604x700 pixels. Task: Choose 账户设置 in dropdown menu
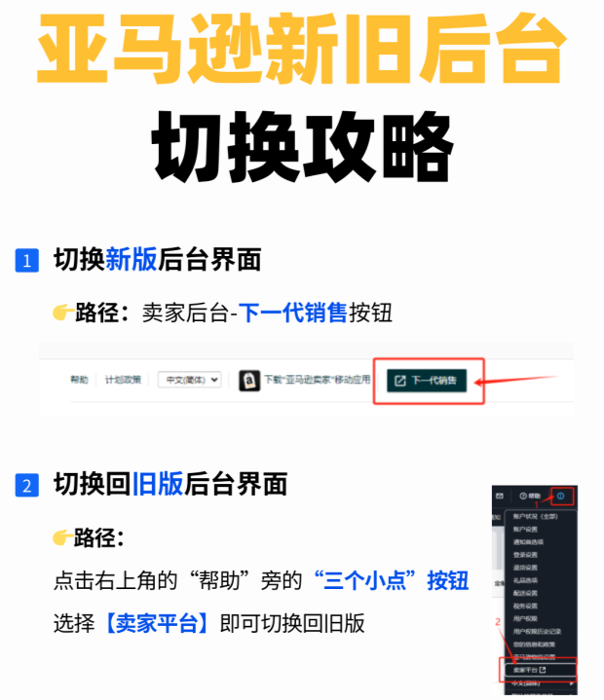coord(525,530)
